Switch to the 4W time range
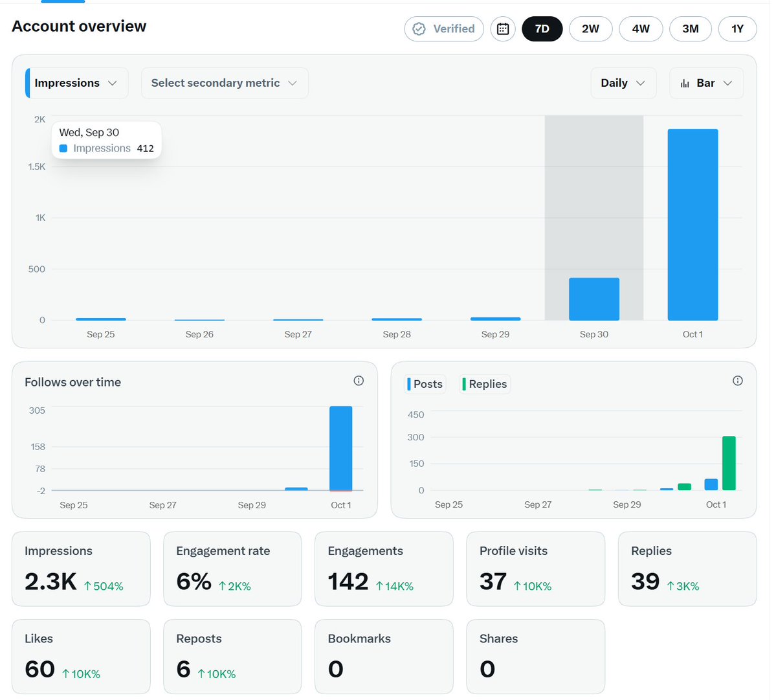This screenshot has height=700, width=776. [641, 28]
